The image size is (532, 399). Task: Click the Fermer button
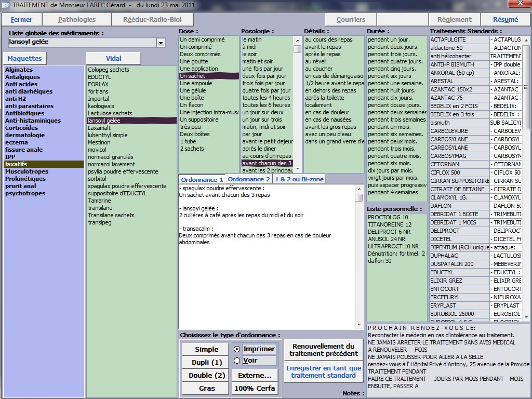(22, 20)
